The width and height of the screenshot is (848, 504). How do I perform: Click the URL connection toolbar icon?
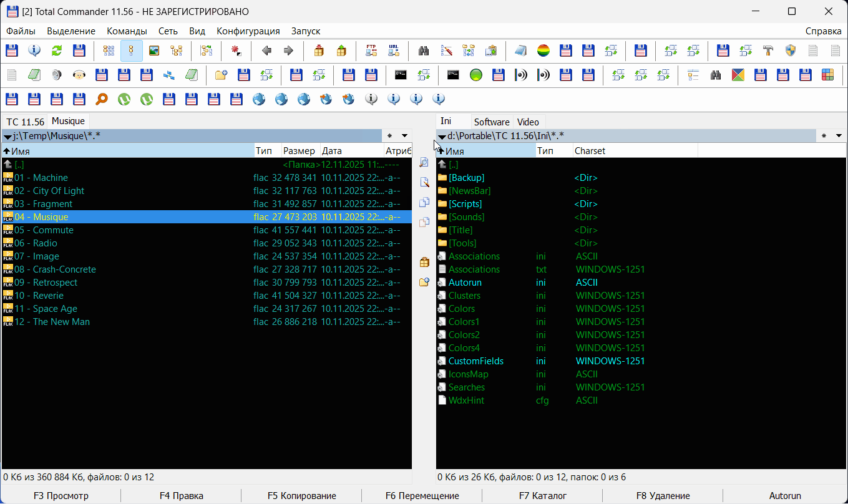click(x=394, y=51)
